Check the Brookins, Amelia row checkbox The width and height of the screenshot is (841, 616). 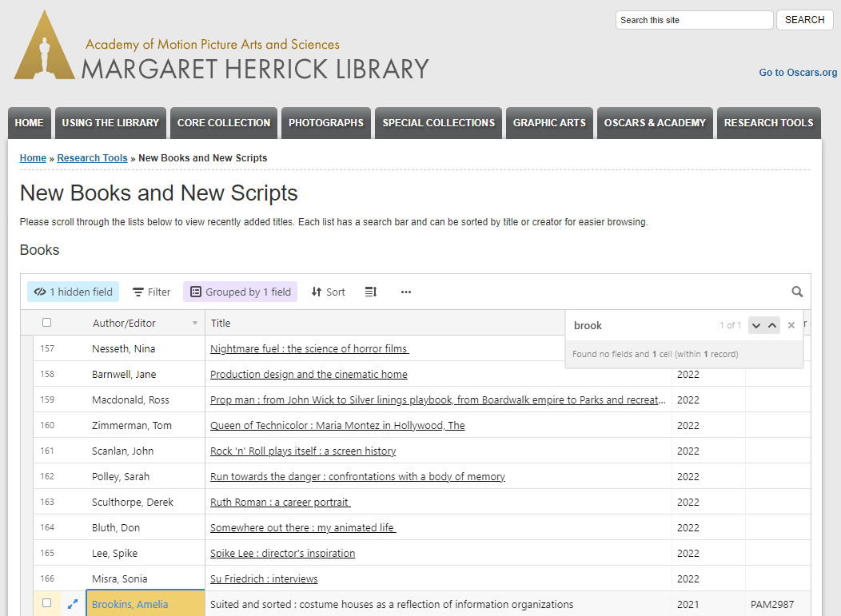pos(47,603)
